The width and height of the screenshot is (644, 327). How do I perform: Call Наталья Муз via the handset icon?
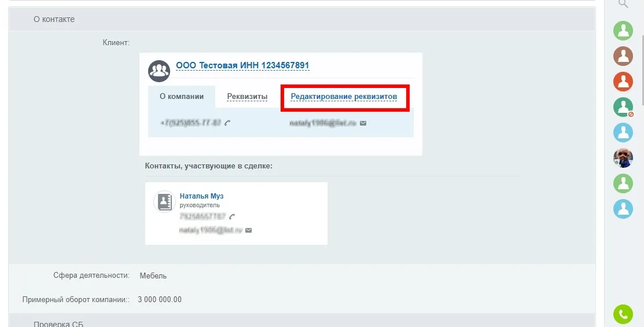coord(232,216)
